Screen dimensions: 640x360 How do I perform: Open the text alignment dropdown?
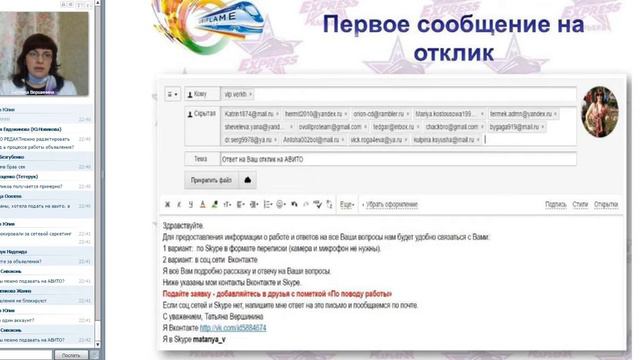point(241,204)
